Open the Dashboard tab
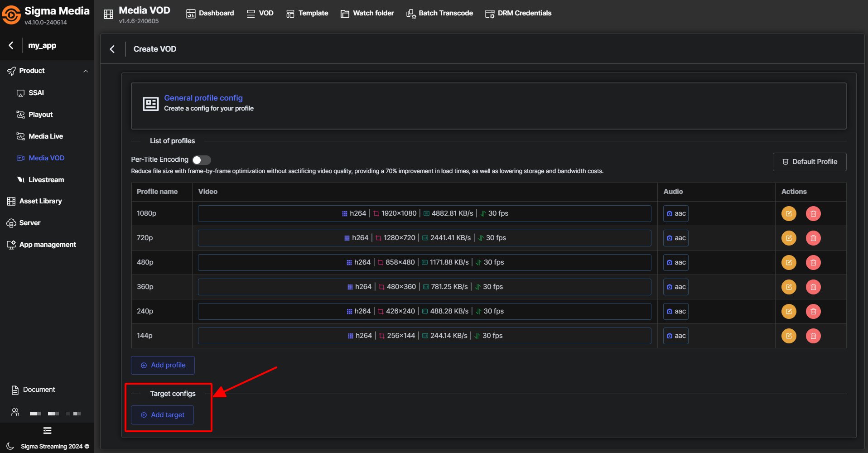The image size is (868, 453). tap(210, 13)
